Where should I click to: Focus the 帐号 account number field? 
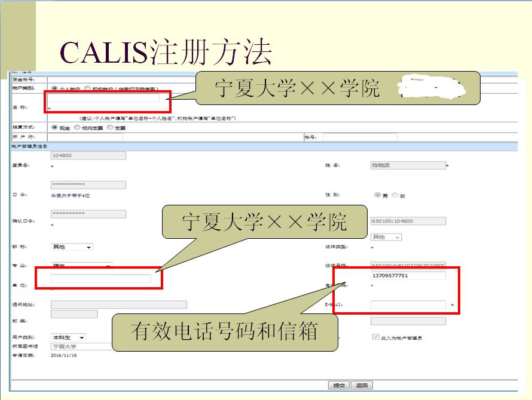tap(360, 137)
